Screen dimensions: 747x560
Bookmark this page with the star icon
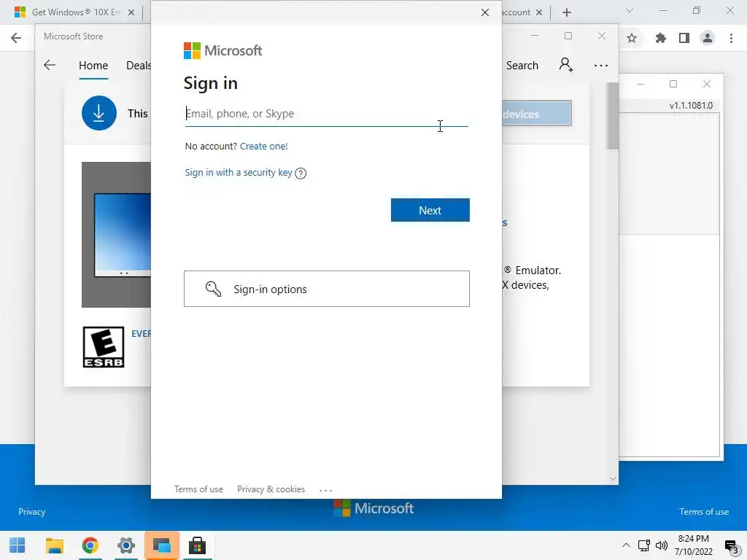pyautogui.click(x=632, y=38)
